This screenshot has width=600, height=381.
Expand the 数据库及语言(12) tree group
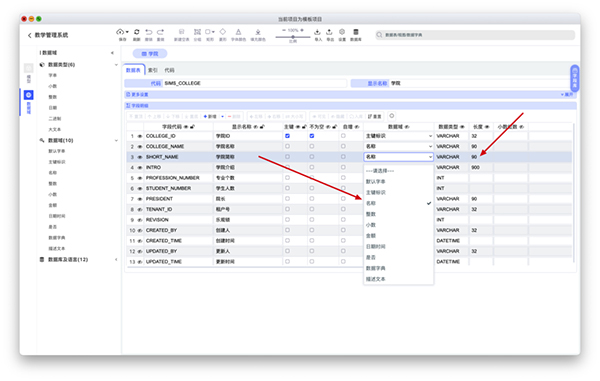coord(116,259)
